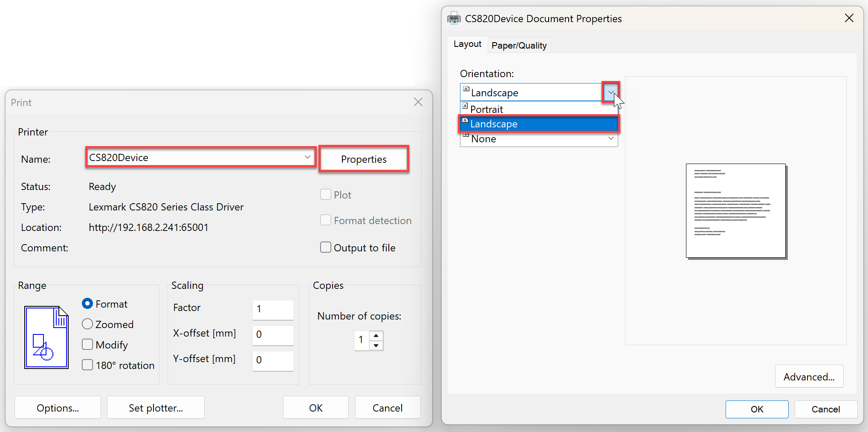Select the Layout tab
Viewport: 868px width, 432px height.
click(x=467, y=44)
